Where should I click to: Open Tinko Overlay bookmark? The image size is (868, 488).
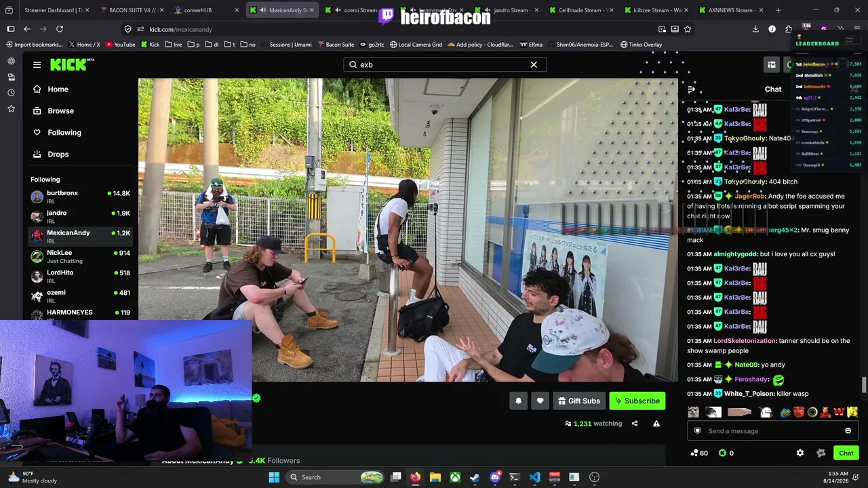pos(641,45)
